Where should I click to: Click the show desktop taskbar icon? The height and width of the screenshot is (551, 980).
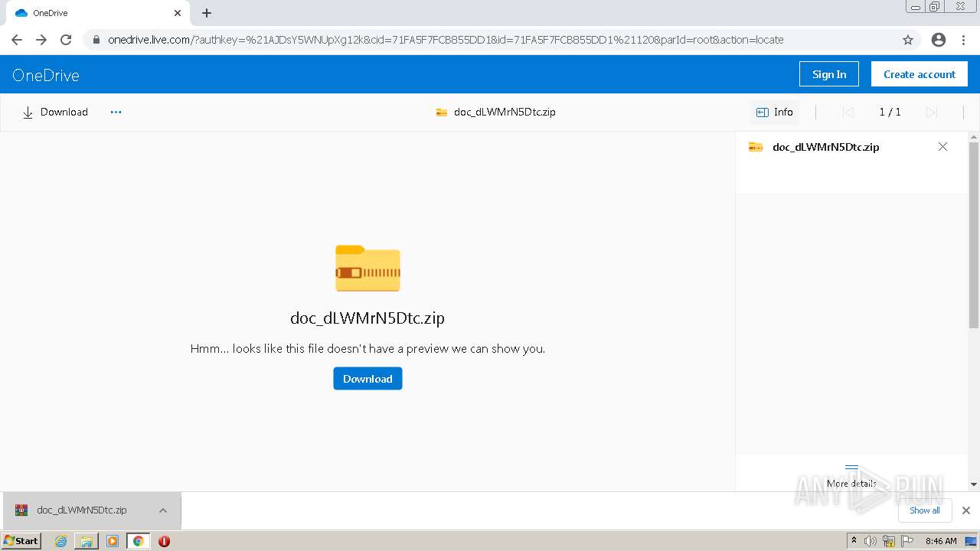click(x=971, y=541)
